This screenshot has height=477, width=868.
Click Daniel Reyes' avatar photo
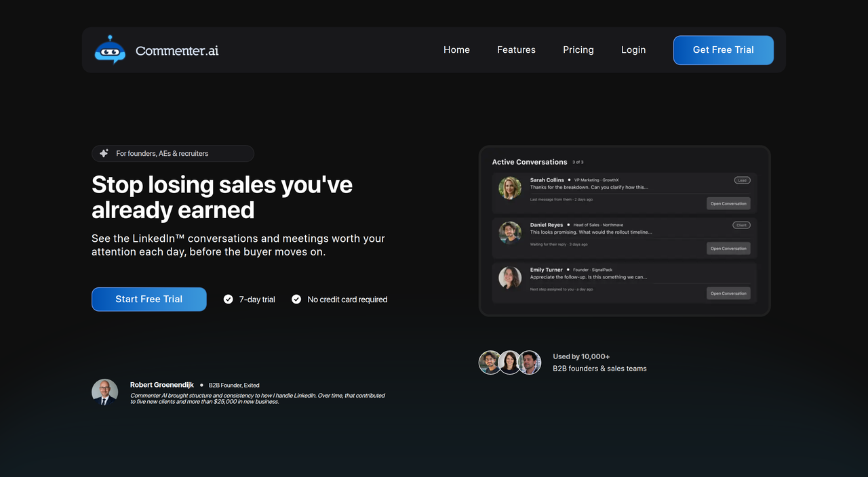[x=510, y=232]
